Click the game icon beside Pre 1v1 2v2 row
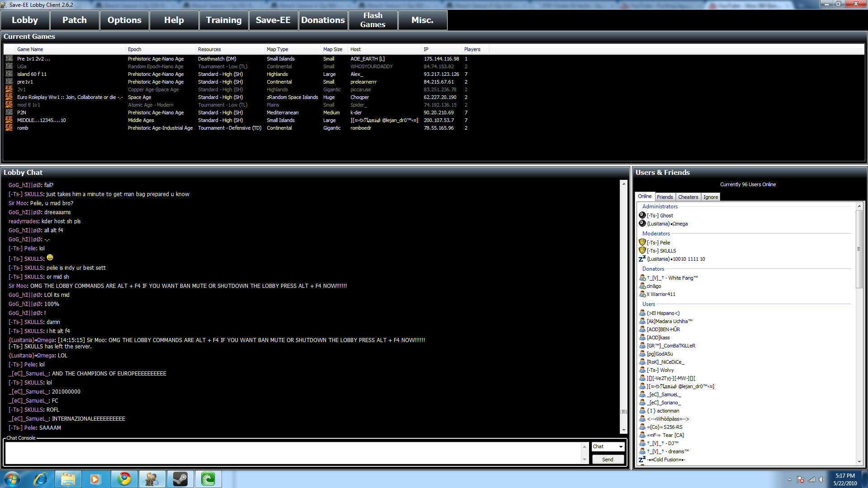 tap(9, 59)
